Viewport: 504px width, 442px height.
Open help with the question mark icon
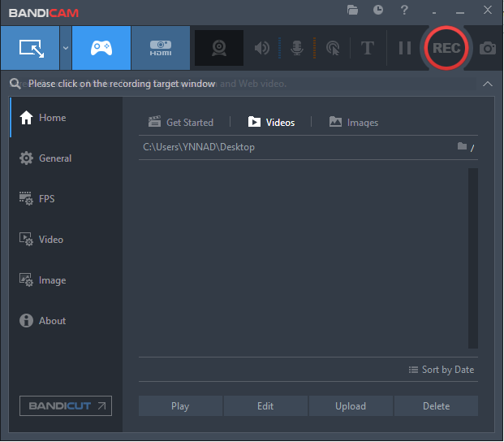[x=404, y=10]
